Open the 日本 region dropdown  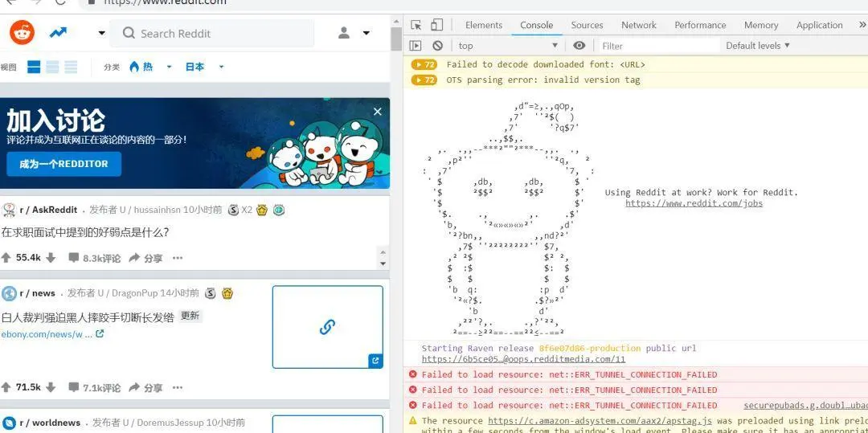point(204,67)
